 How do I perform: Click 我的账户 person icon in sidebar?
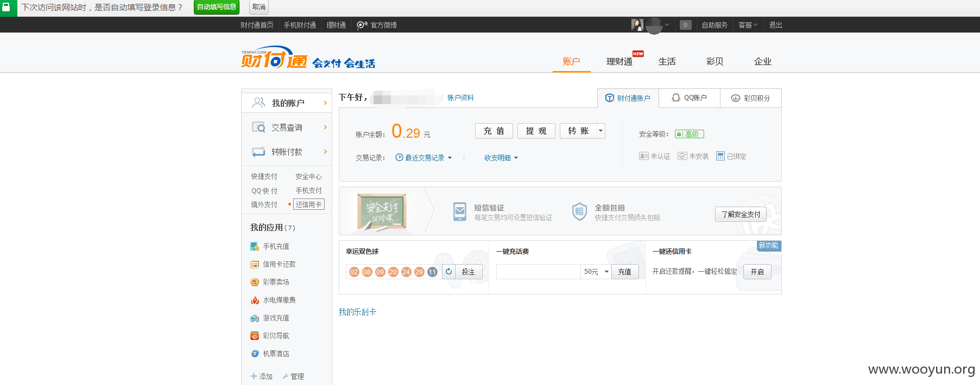[x=259, y=102]
